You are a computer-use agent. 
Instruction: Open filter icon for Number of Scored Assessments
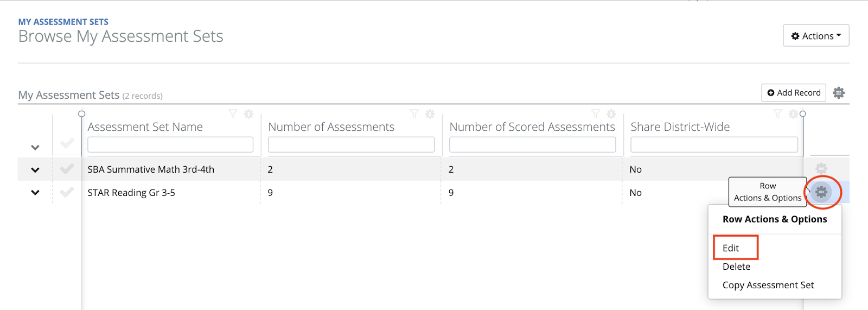[596, 114]
